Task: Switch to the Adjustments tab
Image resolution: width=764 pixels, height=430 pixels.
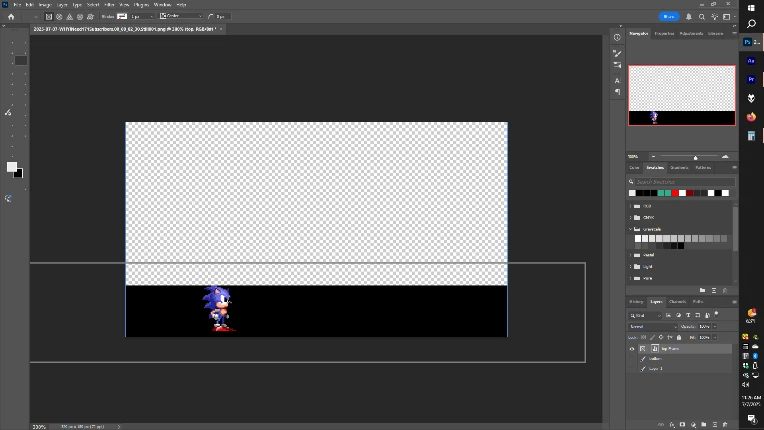Action: (x=691, y=34)
